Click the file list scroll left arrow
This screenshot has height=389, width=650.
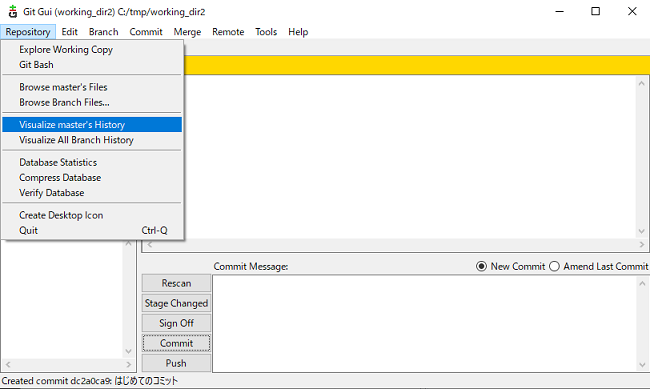click(x=7, y=365)
